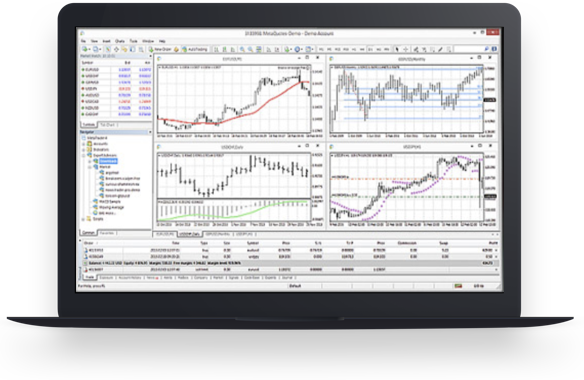
Task: Open the Charts menu
Action: (120, 41)
